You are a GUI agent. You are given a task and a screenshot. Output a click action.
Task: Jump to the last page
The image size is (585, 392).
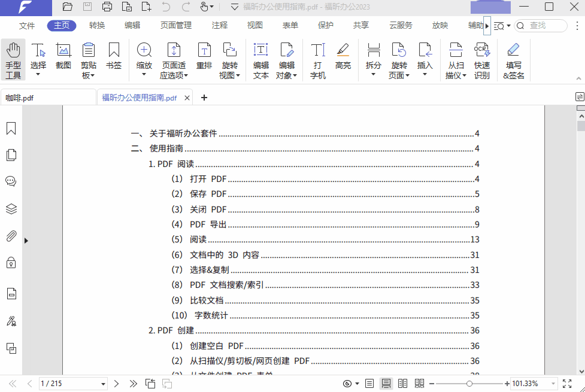(133, 384)
